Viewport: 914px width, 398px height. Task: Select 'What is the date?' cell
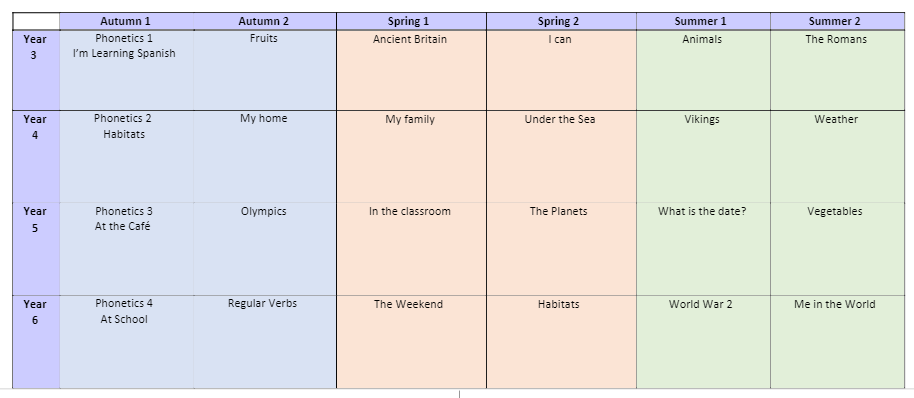tap(703, 249)
